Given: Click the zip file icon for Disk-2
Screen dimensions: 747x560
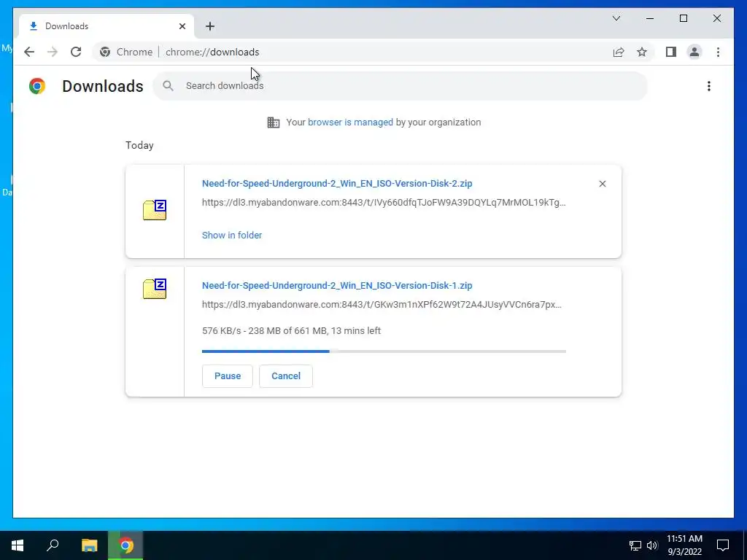Looking at the screenshot, I should [x=155, y=210].
